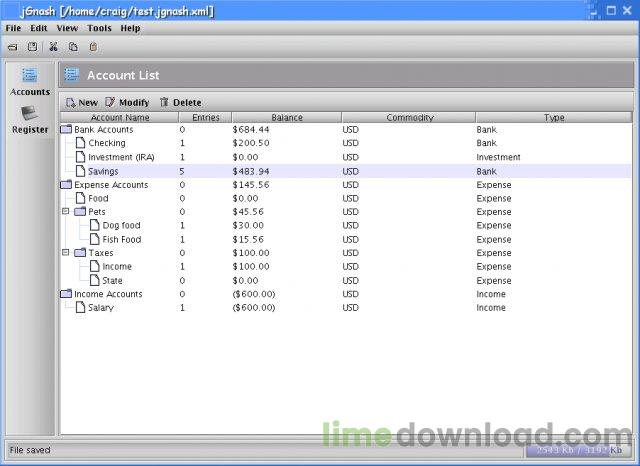Click the Copy toolbar icon

click(x=73, y=47)
